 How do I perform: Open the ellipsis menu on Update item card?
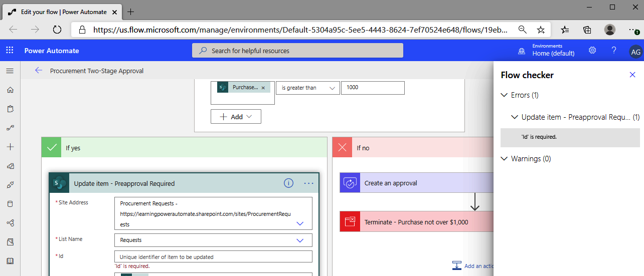(308, 183)
